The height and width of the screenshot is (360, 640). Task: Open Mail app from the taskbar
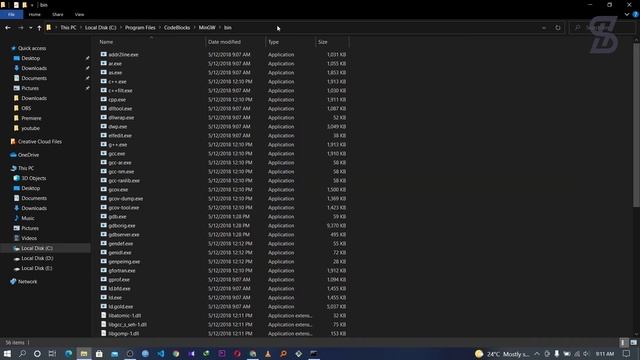click(x=115, y=353)
